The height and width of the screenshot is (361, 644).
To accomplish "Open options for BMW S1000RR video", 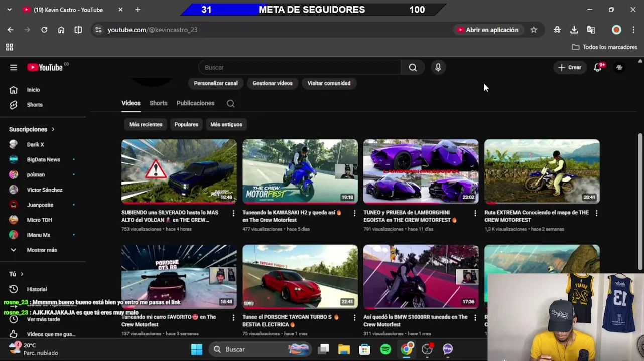I will click(475, 318).
